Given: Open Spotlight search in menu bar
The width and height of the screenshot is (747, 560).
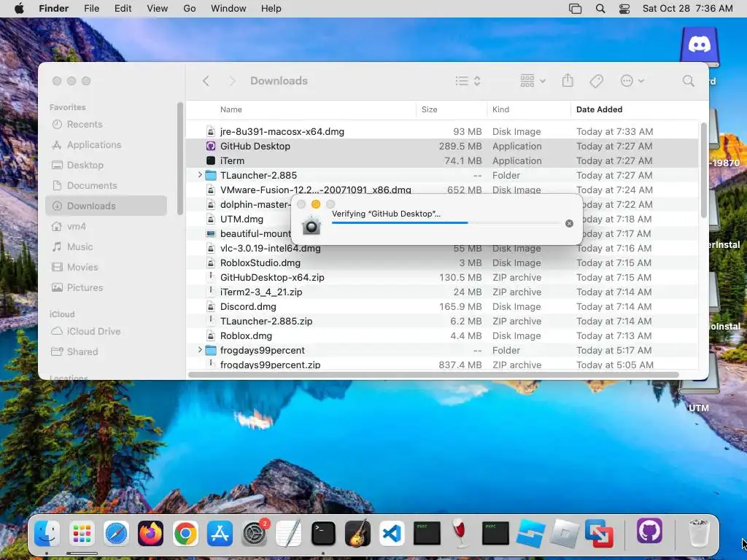Looking at the screenshot, I should click(600, 9).
